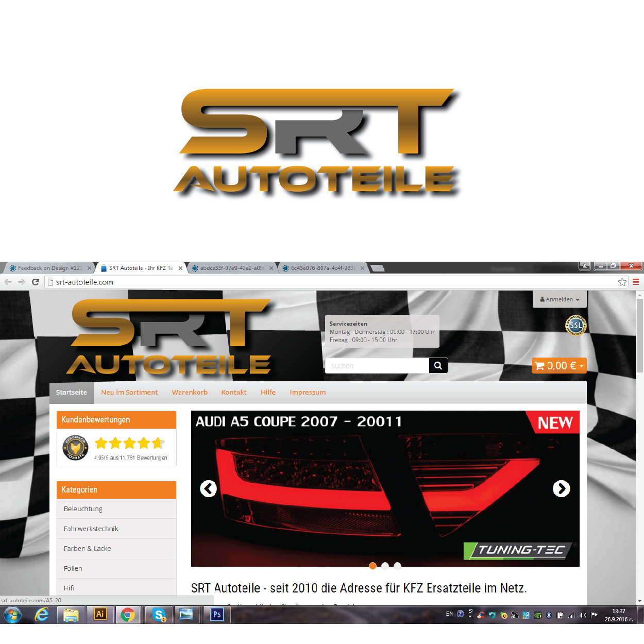The height and width of the screenshot is (644, 644).
Task: Click the volume speaker icon in system tray
Action: [582, 615]
